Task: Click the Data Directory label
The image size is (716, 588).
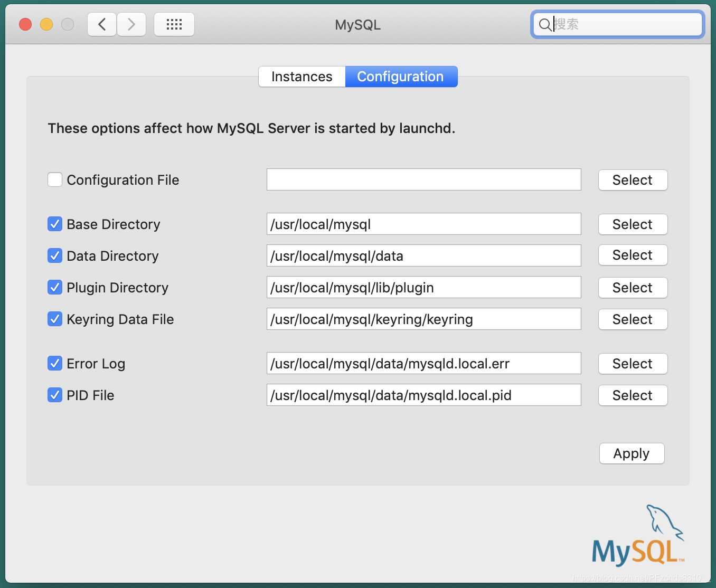Action: [x=112, y=256]
